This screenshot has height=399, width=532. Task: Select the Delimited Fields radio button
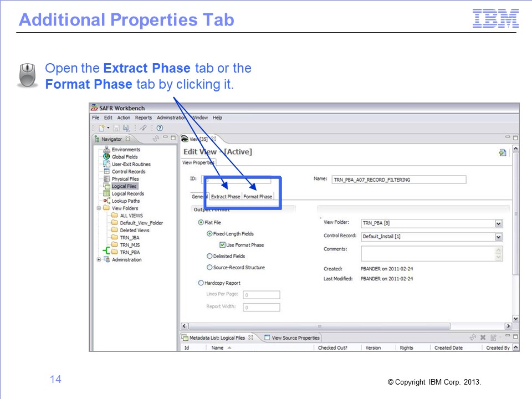click(x=209, y=256)
